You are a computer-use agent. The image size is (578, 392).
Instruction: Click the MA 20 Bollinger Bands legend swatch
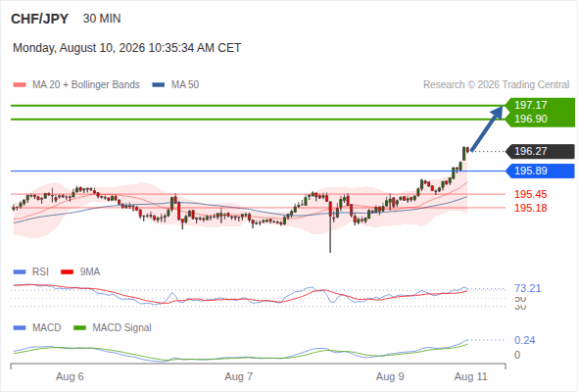(20, 85)
